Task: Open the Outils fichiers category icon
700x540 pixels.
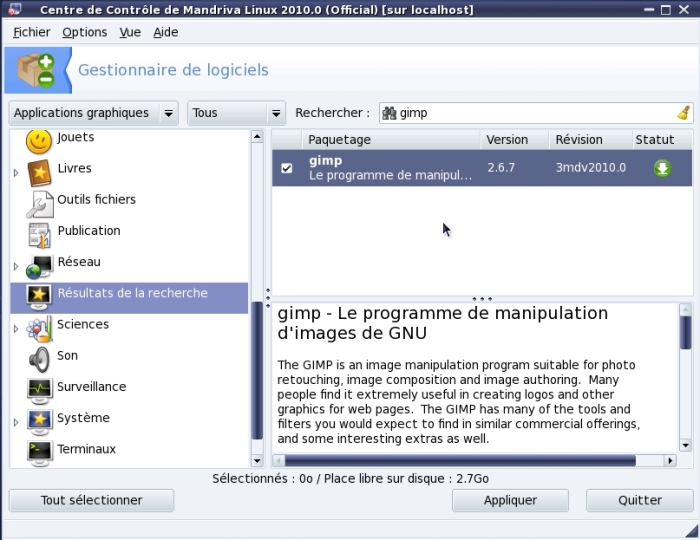Action: 39,204
